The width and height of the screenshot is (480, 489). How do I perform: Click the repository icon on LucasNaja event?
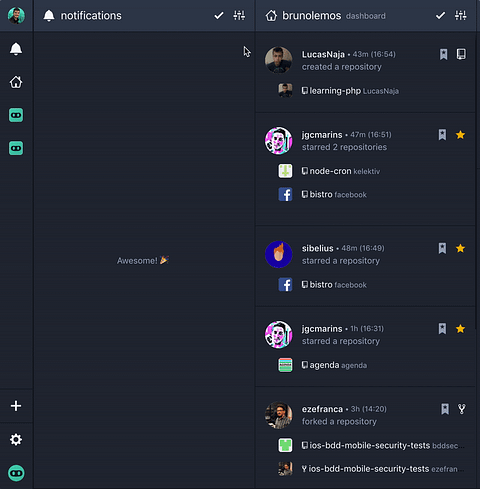tap(461, 54)
